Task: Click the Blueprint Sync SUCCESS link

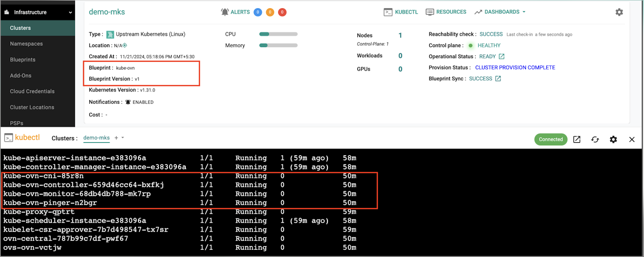Action: (x=480, y=78)
